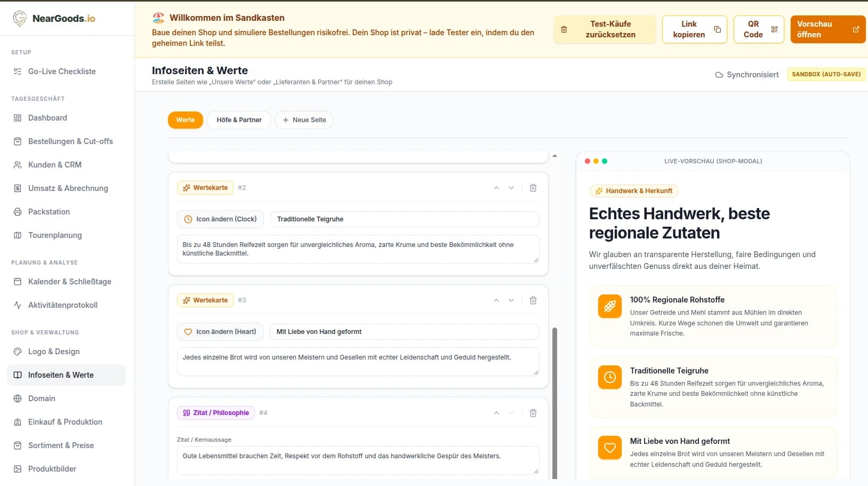Image resolution: width=868 pixels, height=486 pixels.
Task: Open the shop preview with Vorschau öffnen
Action: point(827,29)
